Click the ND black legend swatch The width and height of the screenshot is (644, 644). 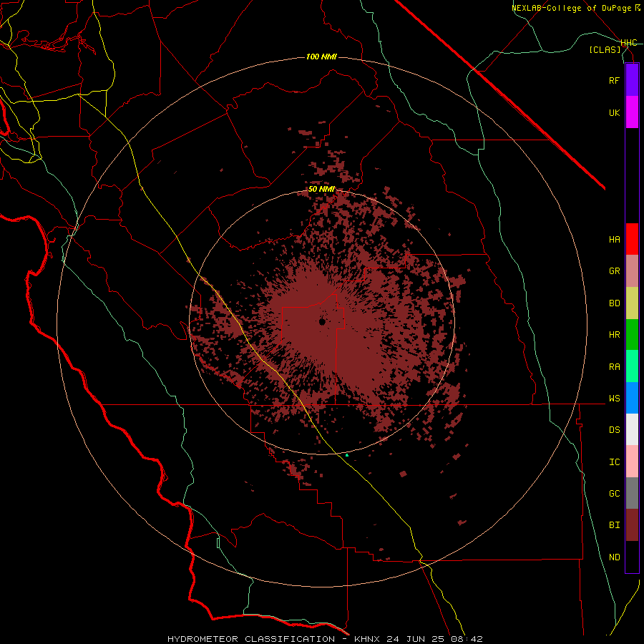632,557
